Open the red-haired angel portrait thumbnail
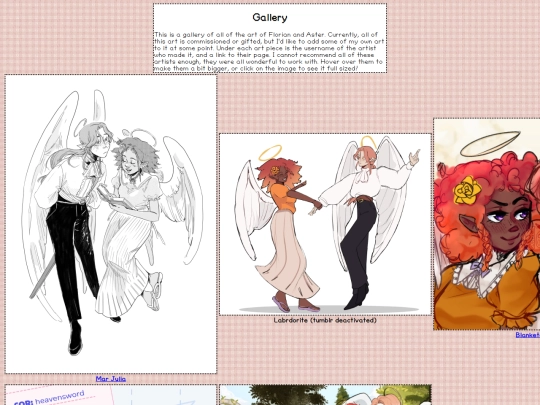This screenshot has height=405, width=540. pos(487,224)
